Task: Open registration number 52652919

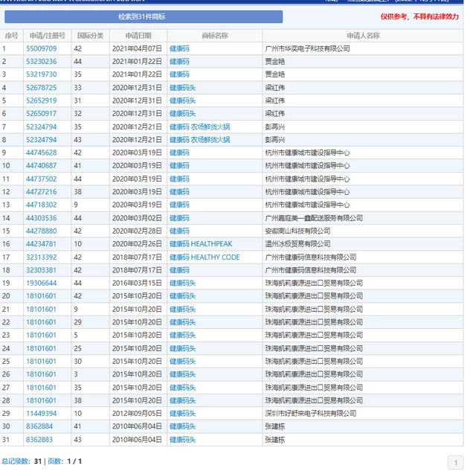Action: (42, 100)
